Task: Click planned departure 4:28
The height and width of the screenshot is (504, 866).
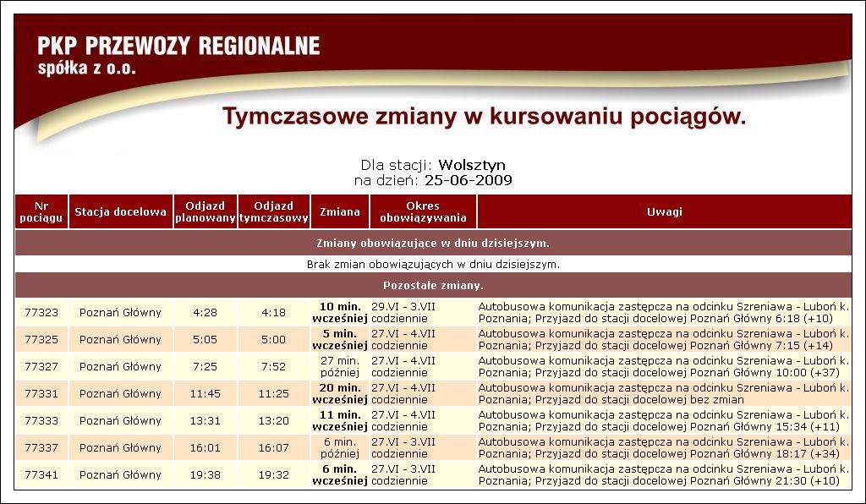Action: pyautogui.click(x=206, y=312)
